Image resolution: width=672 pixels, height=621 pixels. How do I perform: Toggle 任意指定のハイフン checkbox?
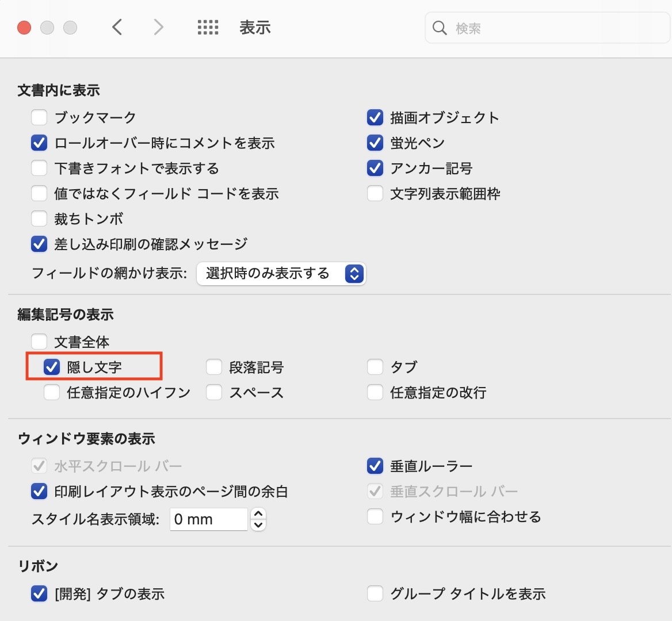(52, 392)
